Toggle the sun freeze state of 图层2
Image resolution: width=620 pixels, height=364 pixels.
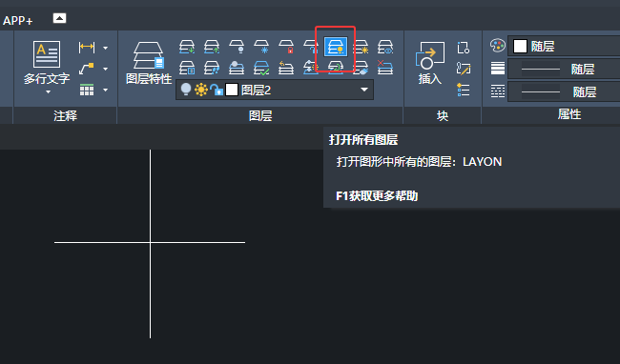click(x=201, y=90)
